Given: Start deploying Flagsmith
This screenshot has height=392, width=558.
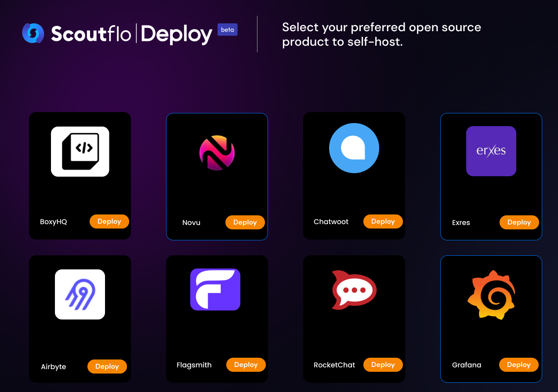Looking at the screenshot, I should (246, 365).
